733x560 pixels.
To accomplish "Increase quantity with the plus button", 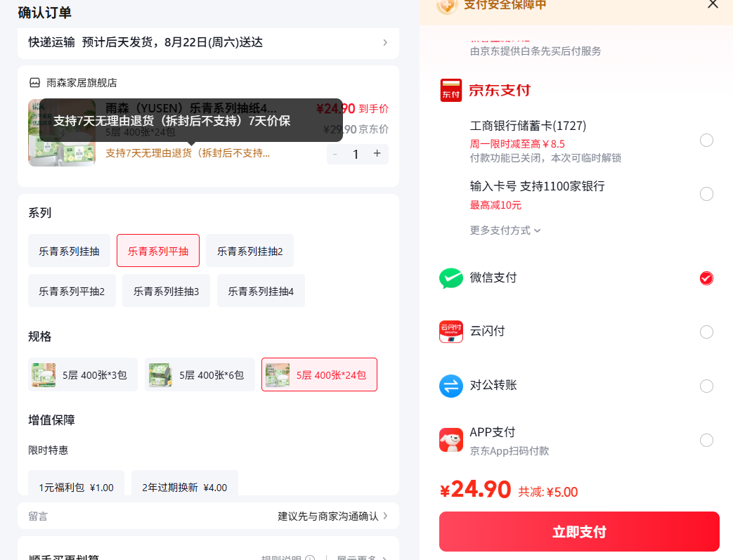I will [x=377, y=154].
